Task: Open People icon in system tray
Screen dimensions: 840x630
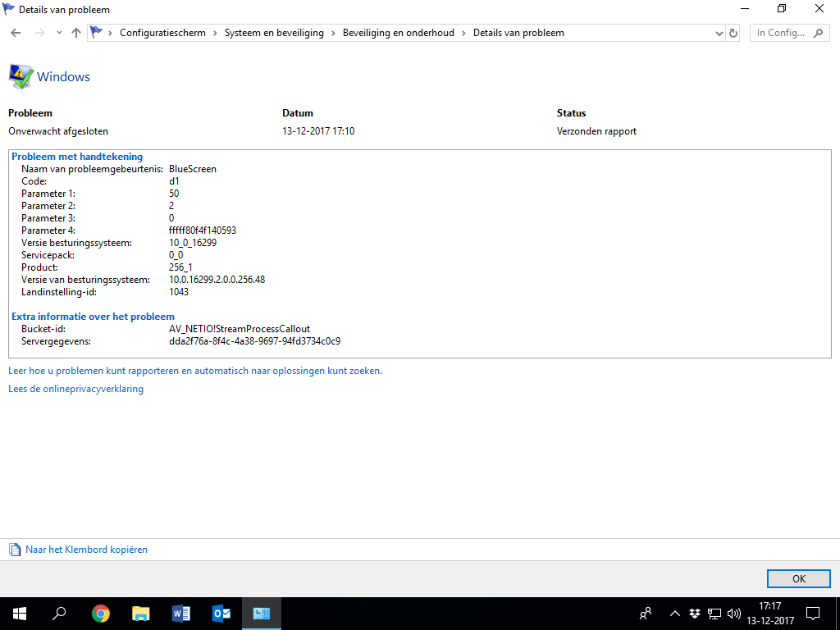Action: 646,614
